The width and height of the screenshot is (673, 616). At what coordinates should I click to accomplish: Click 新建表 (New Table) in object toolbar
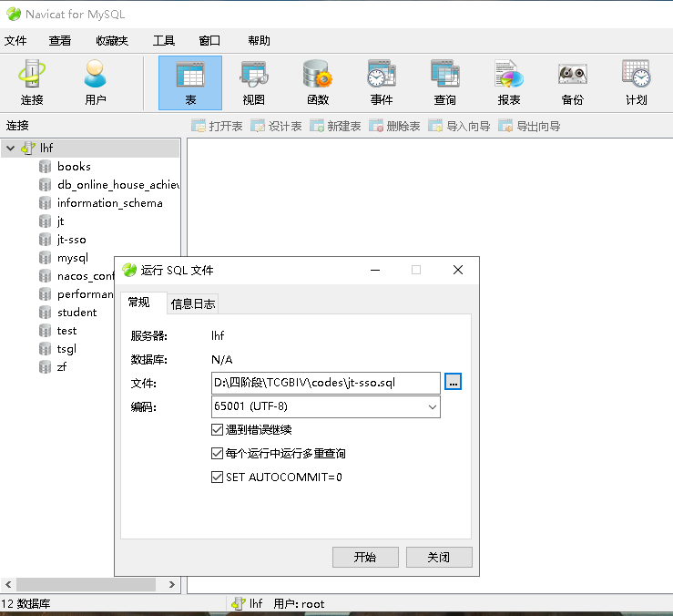click(x=335, y=126)
